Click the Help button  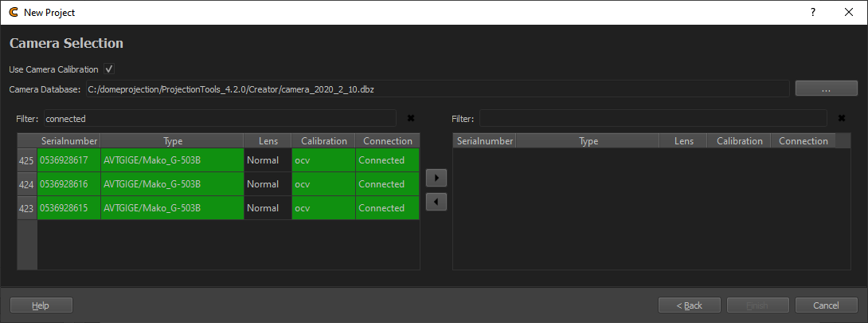coord(41,305)
